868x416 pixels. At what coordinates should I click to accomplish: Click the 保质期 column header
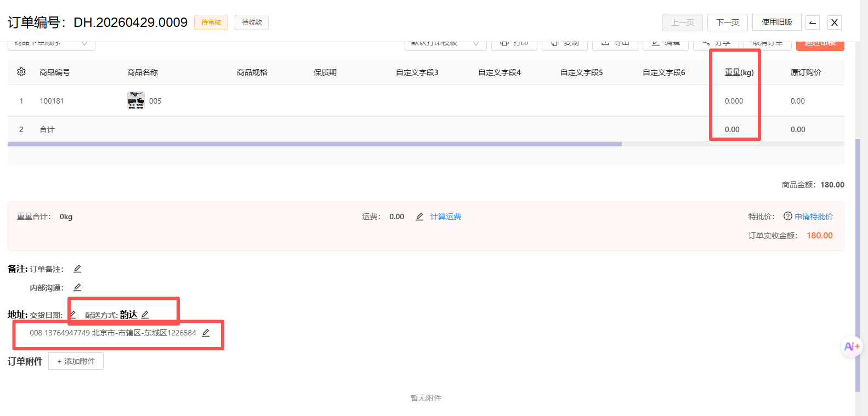(325, 72)
